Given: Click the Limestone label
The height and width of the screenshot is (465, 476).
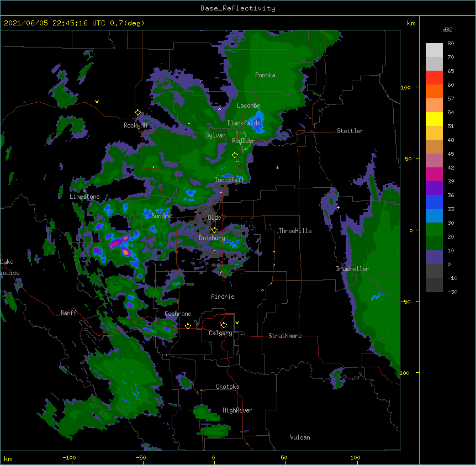Looking at the screenshot, I should (x=84, y=197).
